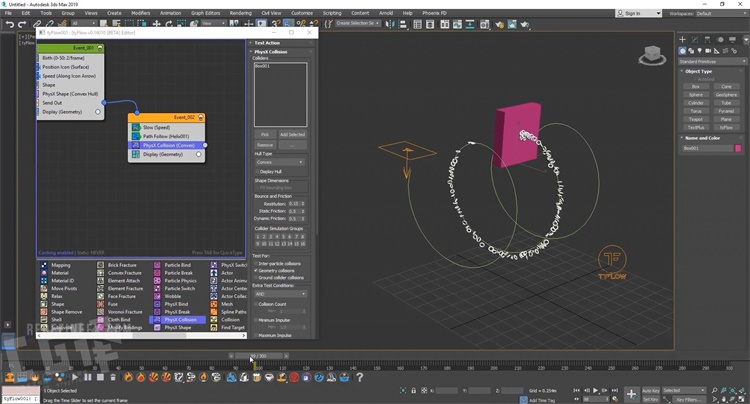Image resolution: width=750 pixels, height=404 pixels.
Task: Click Play Animation in playback controls
Action: (x=596, y=391)
